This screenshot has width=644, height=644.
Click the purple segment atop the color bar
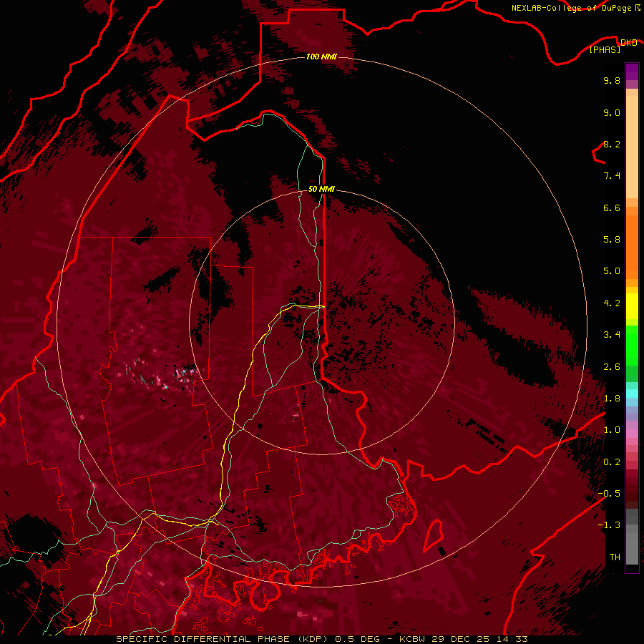point(632,72)
